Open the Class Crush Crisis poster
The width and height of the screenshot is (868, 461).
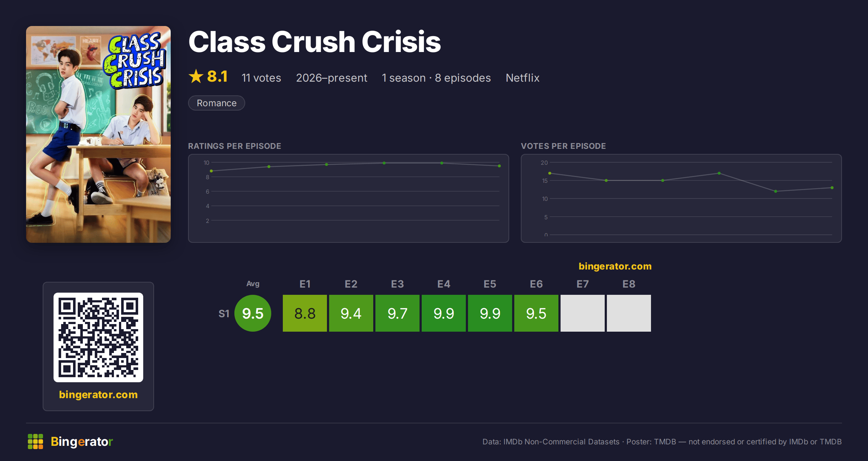click(x=98, y=134)
